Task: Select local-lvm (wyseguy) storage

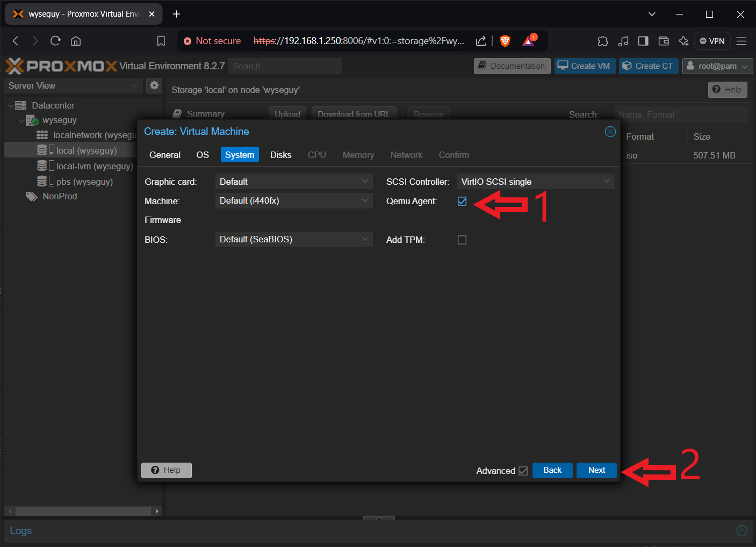Action: [85, 167]
